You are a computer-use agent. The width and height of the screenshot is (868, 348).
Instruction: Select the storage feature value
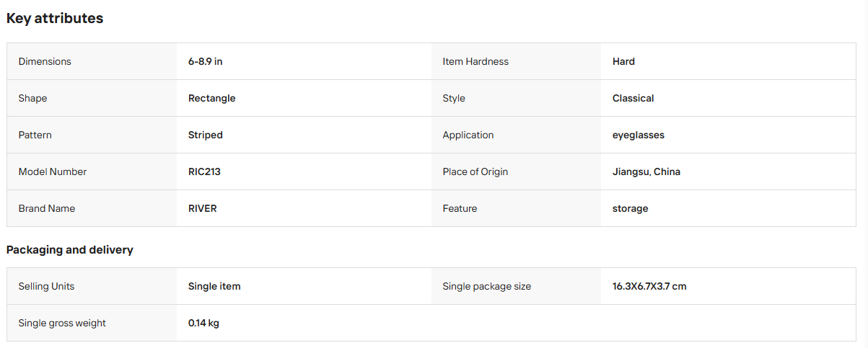pyautogui.click(x=631, y=208)
